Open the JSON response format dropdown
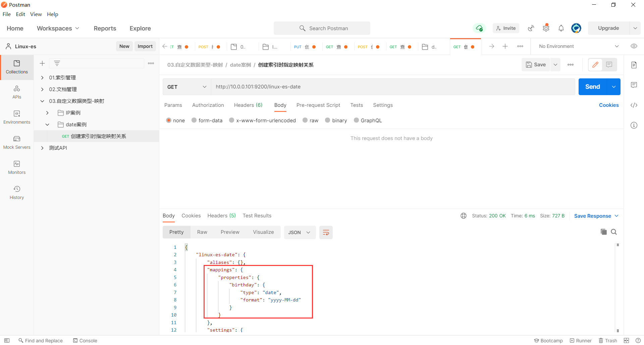 coord(300,232)
